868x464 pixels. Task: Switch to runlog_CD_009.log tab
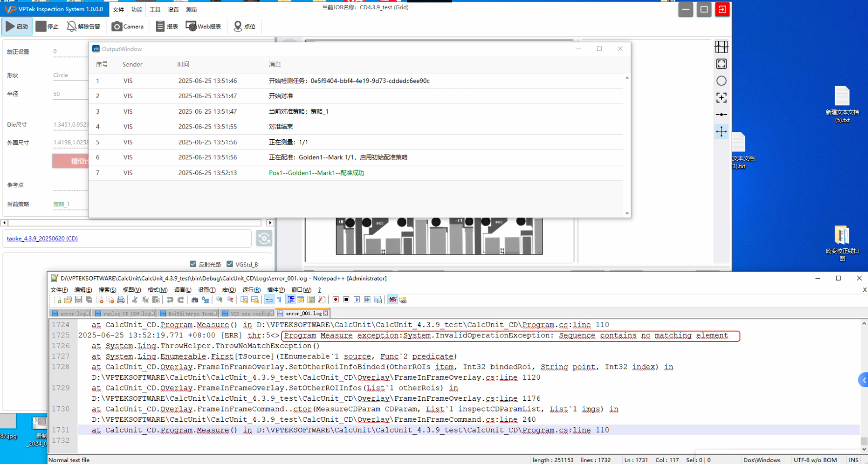(x=125, y=313)
